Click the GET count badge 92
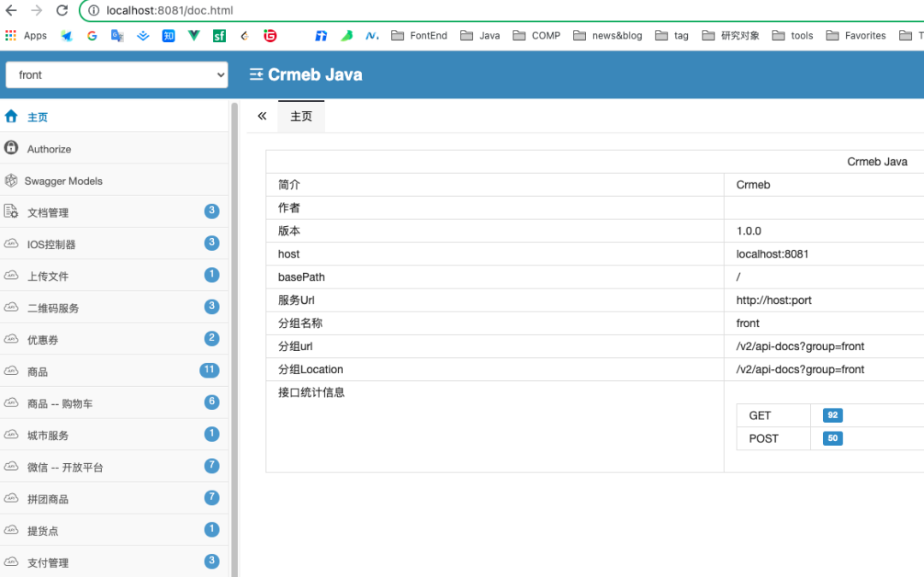Viewport: 924px width, 577px height. point(832,415)
